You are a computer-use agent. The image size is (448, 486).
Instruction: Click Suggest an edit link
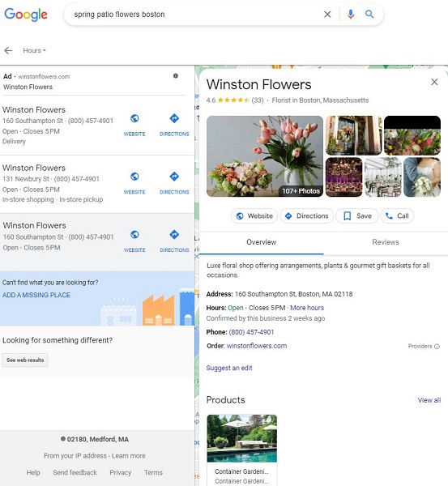tap(229, 368)
